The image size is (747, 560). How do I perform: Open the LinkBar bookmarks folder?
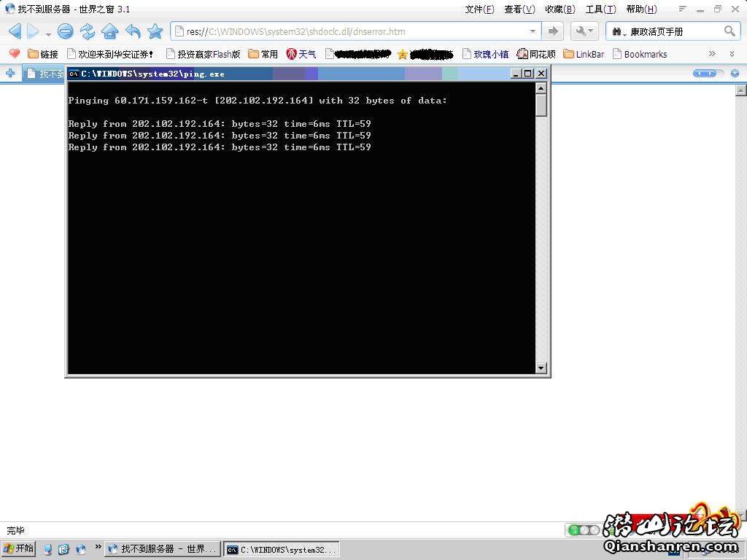(584, 54)
